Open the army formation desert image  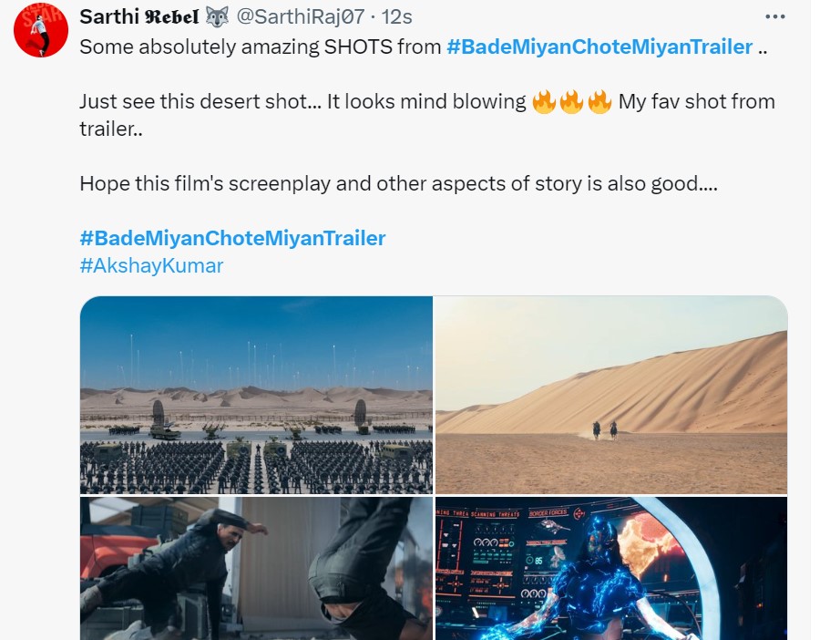(x=256, y=395)
